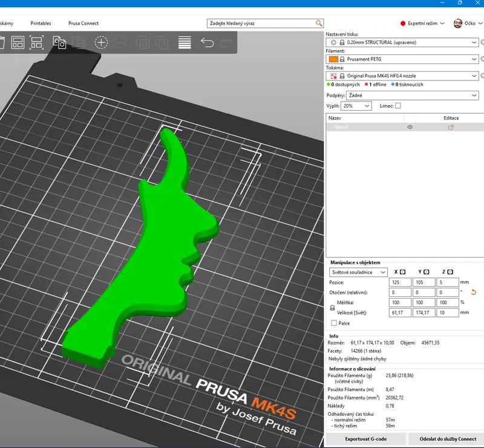Viewport: 484px width, 448px height.
Task: Open the Prusament PETG filament dropdown
Action: [x=402, y=59]
